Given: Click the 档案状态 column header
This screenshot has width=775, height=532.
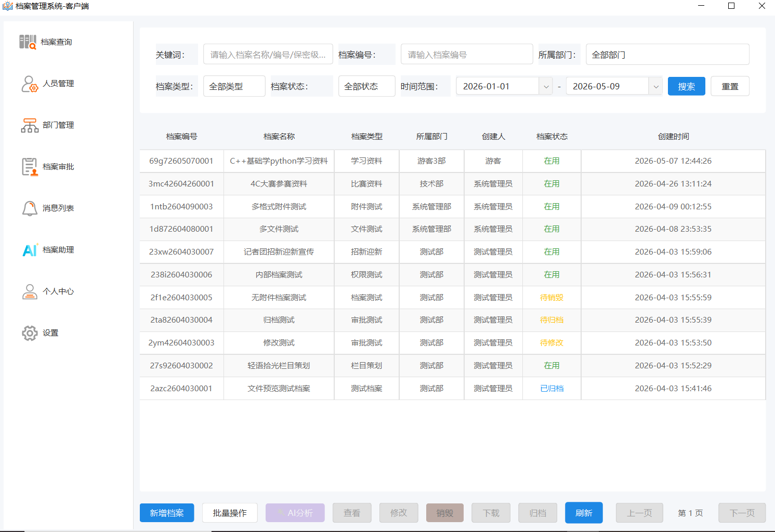Looking at the screenshot, I should [x=551, y=137].
